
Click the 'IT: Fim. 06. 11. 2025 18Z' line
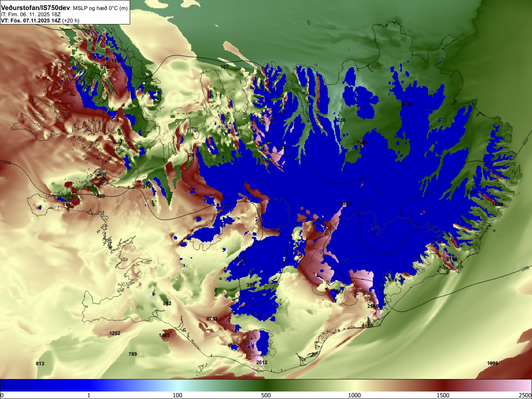pos(31,14)
